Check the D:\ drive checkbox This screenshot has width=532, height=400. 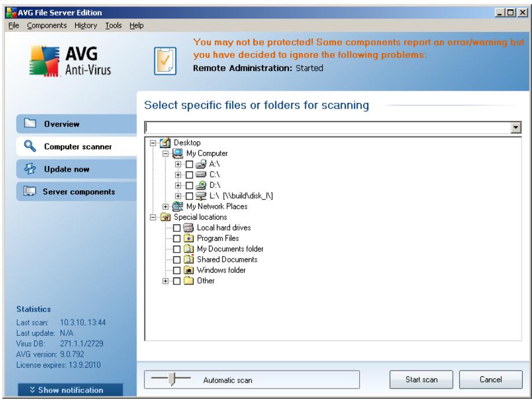[189, 186]
